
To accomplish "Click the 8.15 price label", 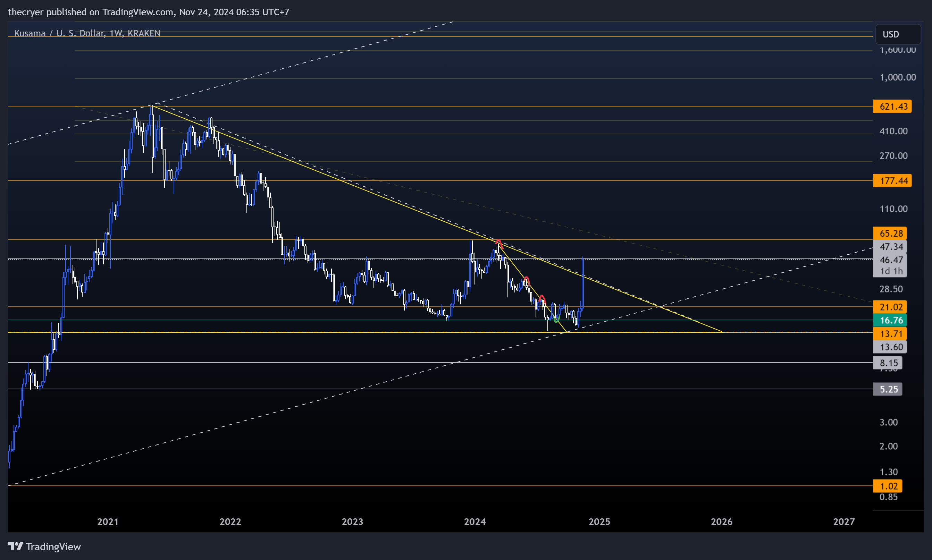I will (888, 363).
